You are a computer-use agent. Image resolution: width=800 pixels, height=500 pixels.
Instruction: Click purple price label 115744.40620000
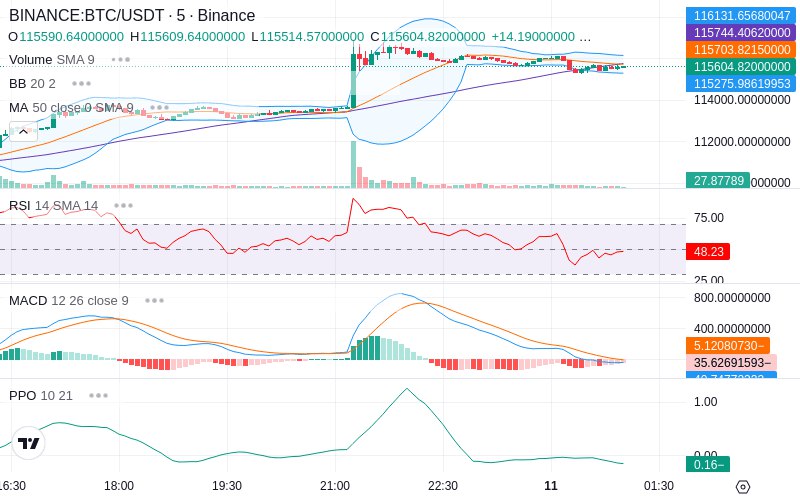coord(741,33)
